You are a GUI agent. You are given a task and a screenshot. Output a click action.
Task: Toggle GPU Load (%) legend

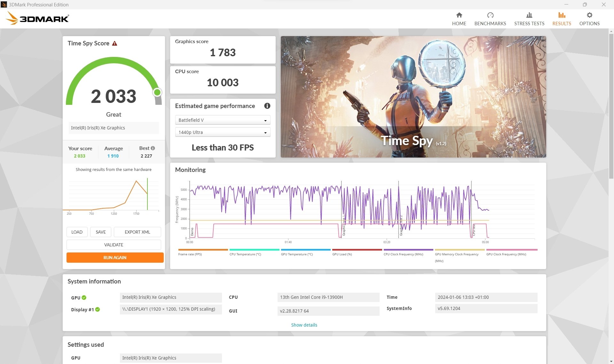click(x=357, y=252)
